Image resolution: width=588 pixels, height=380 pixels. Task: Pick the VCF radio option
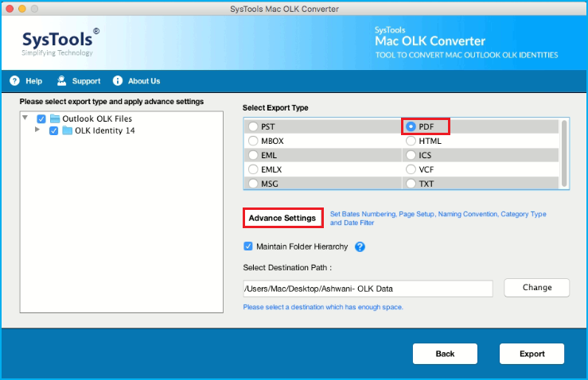pyautogui.click(x=411, y=169)
